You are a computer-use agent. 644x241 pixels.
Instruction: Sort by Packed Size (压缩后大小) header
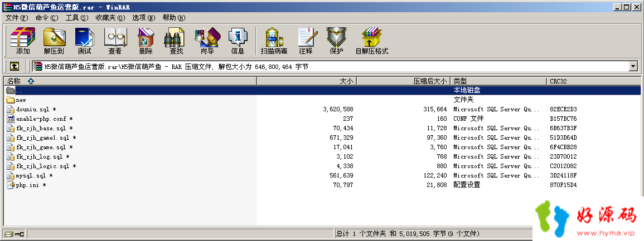(x=403, y=81)
